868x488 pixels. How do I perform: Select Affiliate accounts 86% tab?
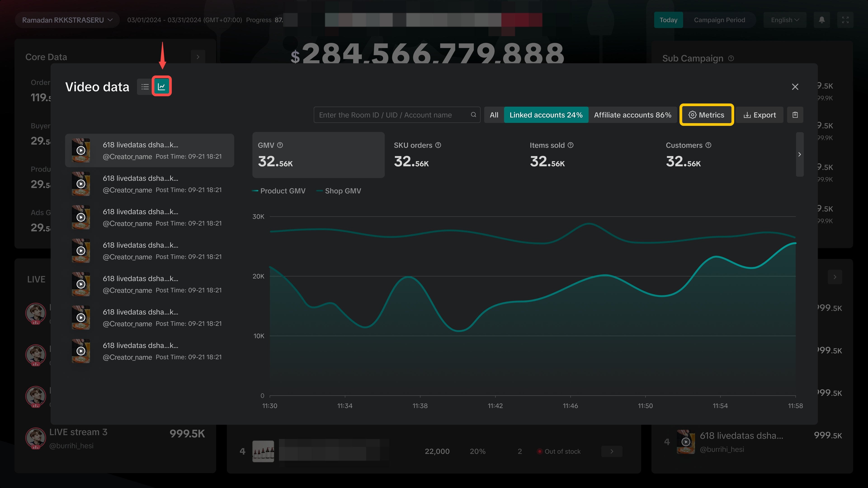point(632,115)
